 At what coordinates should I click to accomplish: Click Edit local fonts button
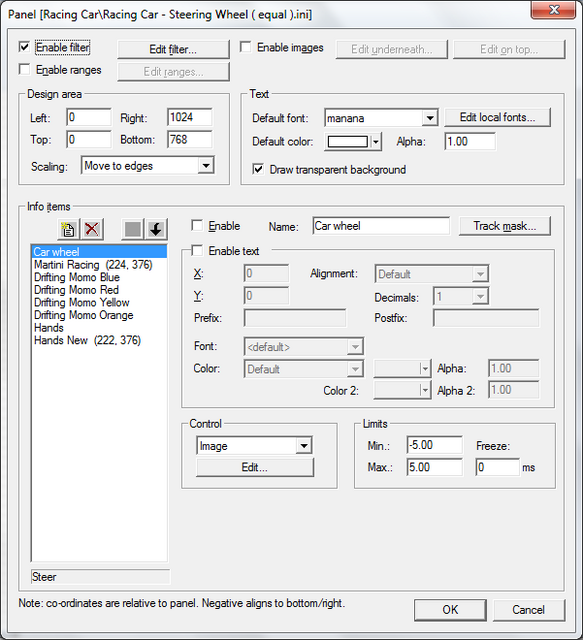pyautogui.click(x=497, y=118)
